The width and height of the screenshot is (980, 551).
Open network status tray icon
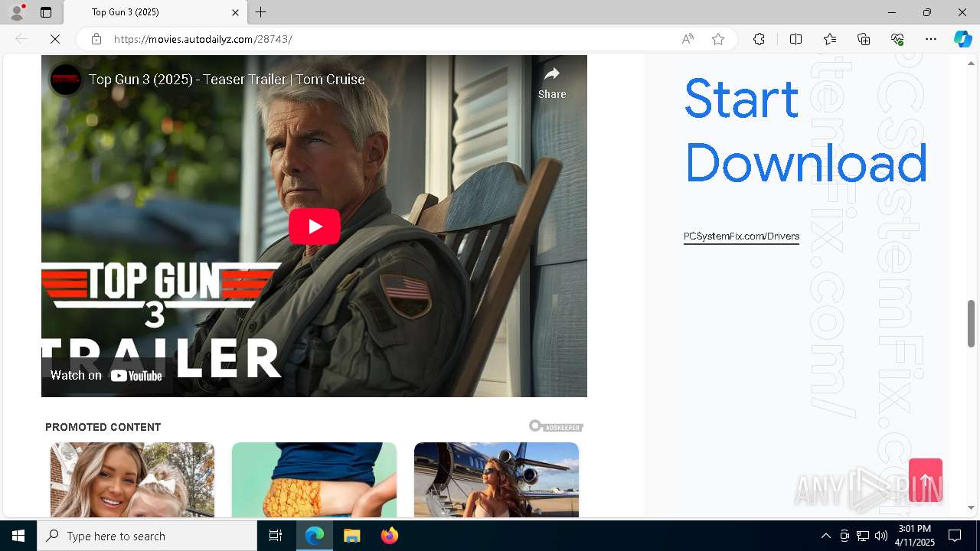[863, 536]
